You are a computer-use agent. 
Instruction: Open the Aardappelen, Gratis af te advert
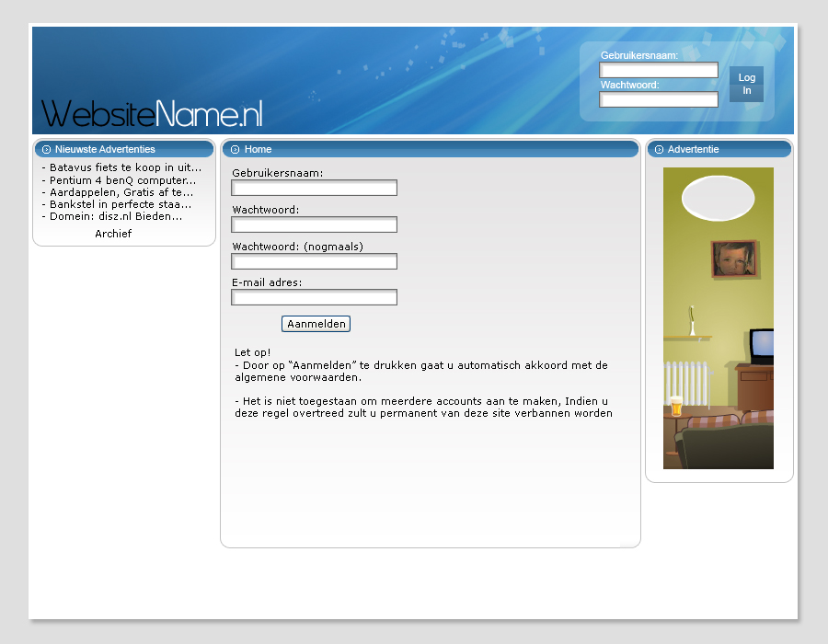click(x=118, y=192)
